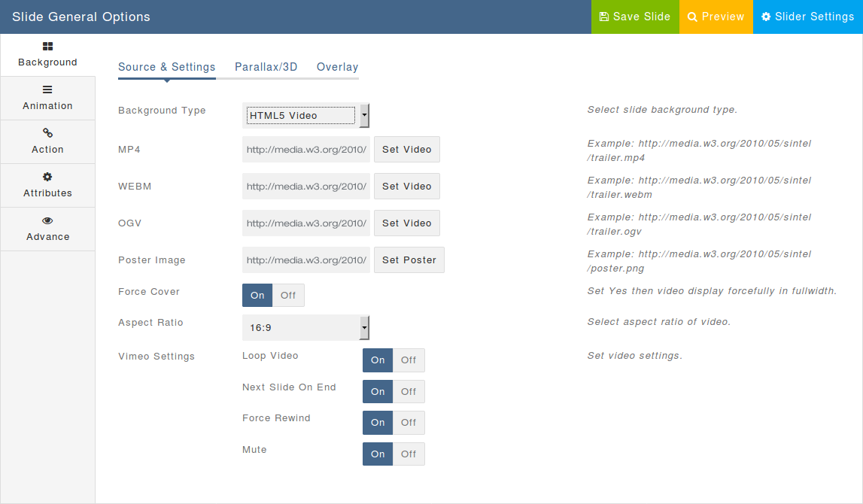Turn Next Slide On End On
The width and height of the screenshot is (863, 504).
[378, 391]
